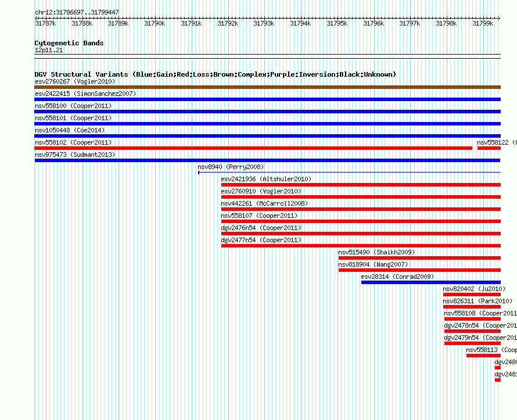Image resolution: width=517 pixels, height=420 pixels.
Task: Open the nsv975473 (Sudmant2013) label
Action: [75, 155]
